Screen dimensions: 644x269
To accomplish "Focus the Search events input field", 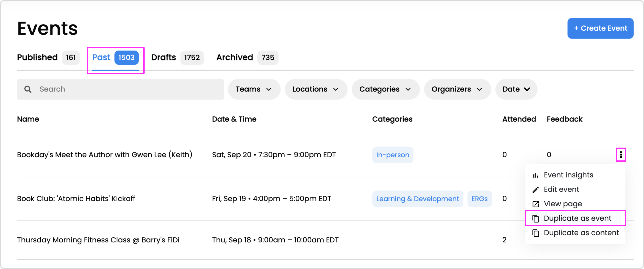I will [x=130, y=89].
